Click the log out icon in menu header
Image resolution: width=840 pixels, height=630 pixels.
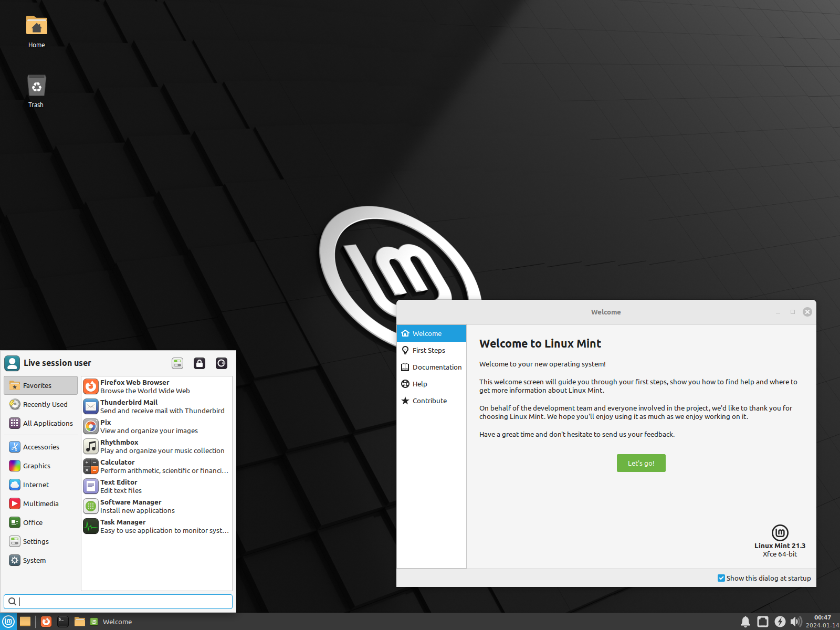click(222, 363)
